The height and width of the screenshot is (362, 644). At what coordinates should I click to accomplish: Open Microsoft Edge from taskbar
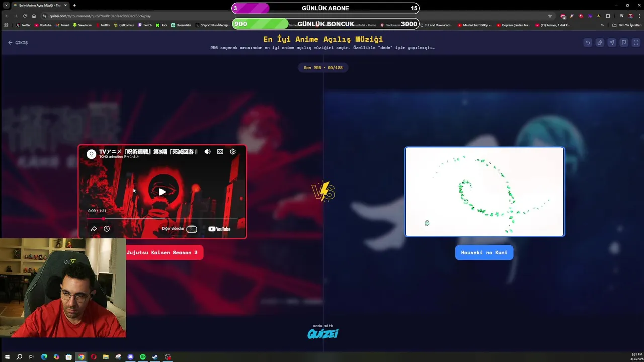[44, 357]
